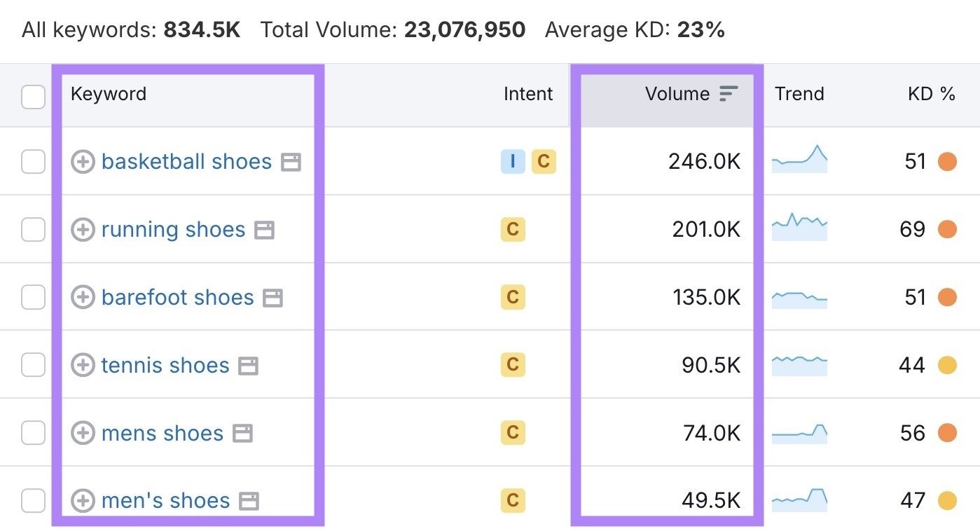Image resolution: width=980 pixels, height=531 pixels.
Task: Click KD difficulty dot for basketball shoes
Action: [947, 162]
